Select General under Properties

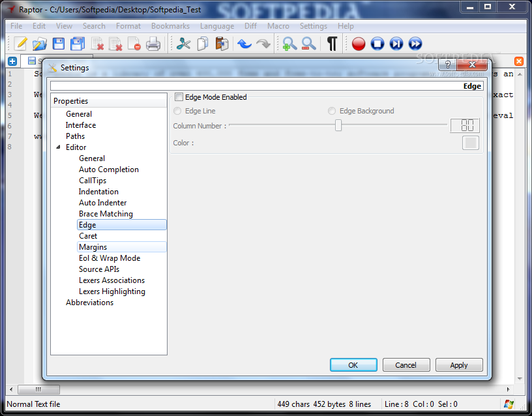[79, 114]
